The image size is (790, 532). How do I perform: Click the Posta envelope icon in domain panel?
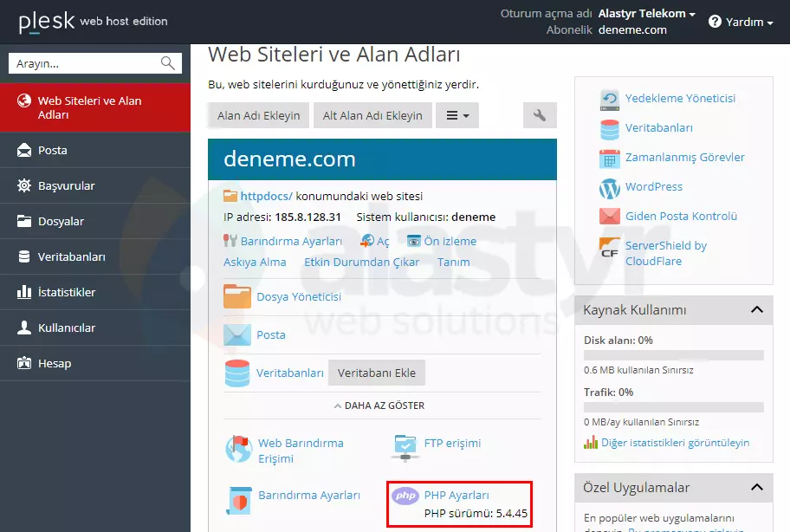[x=237, y=335]
